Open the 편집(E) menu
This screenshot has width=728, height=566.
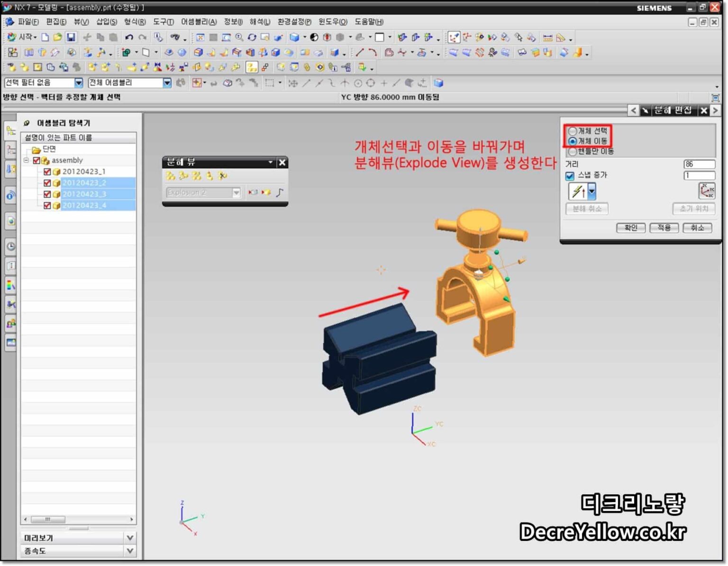coord(56,22)
